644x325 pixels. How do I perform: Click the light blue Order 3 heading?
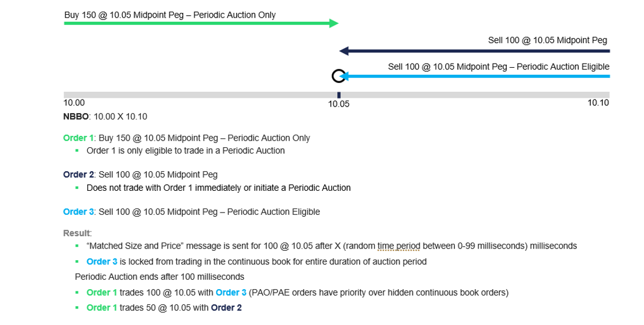(x=78, y=212)
